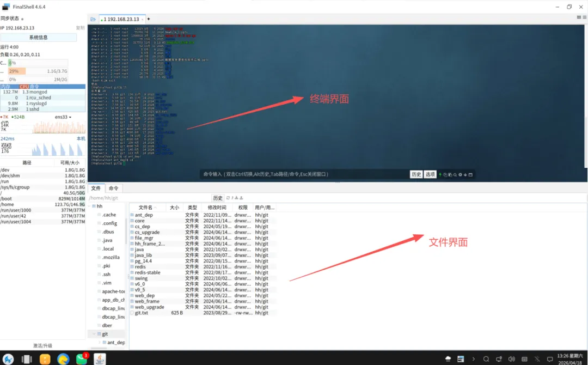The image size is (588, 365).
Task: Select .config folder in tree
Action: coord(109,223)
